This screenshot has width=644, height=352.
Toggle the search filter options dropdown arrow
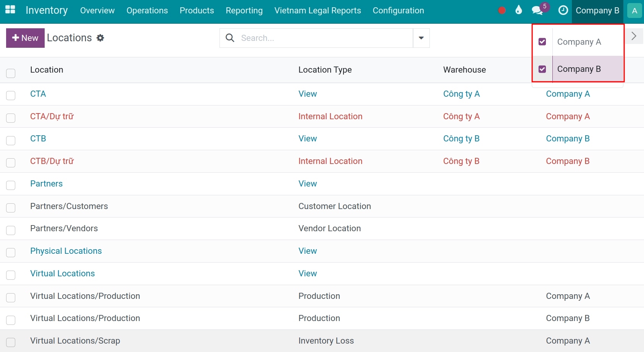point(421,38)
